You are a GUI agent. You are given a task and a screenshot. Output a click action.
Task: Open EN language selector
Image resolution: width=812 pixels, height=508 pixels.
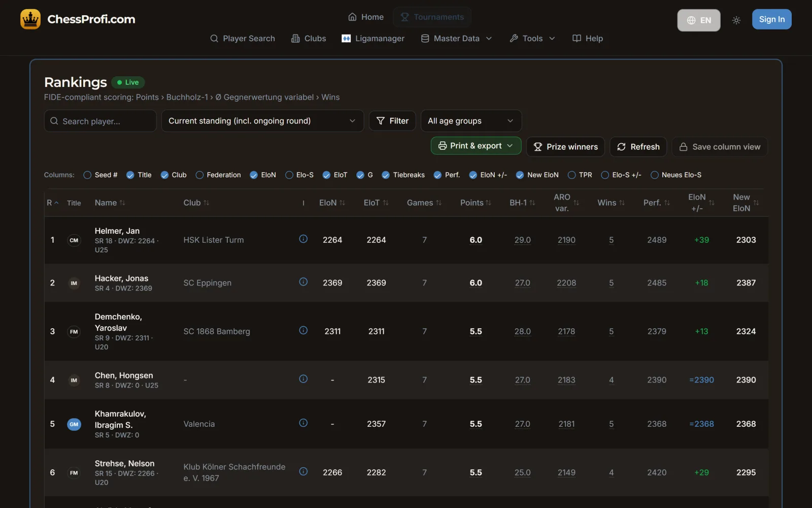699,20
